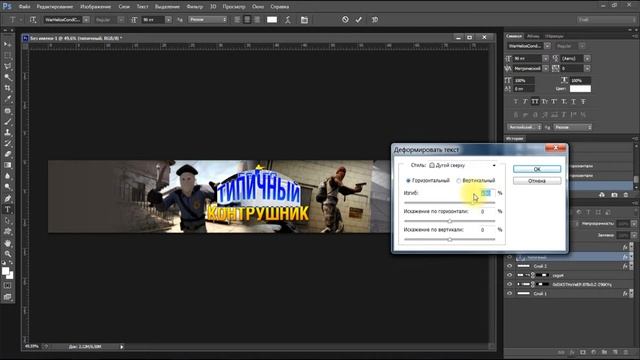Open Create Warped Text from options bar
The height and width of the screenshot is (360, 640).
[x=288, y=20]
